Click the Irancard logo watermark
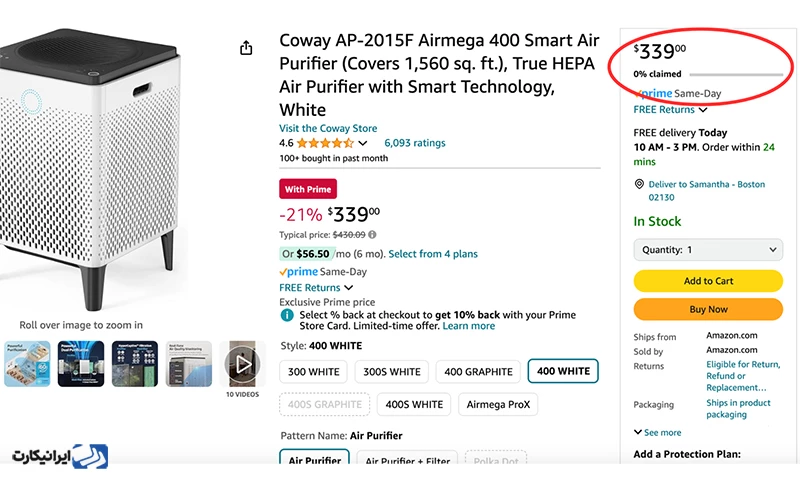The width and height of the screenshot is (800, 477). pos(60,455)
